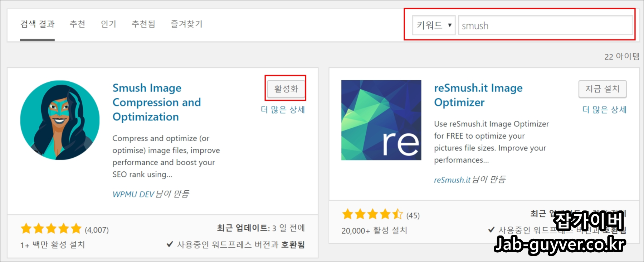Click the reSmush.it plugin description text
This screenshot has width=644, height=262.
(x=491, y=142)
